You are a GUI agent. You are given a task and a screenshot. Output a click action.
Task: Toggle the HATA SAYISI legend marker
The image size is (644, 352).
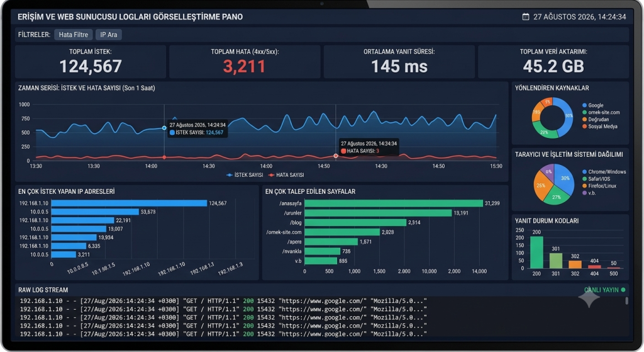271,175
